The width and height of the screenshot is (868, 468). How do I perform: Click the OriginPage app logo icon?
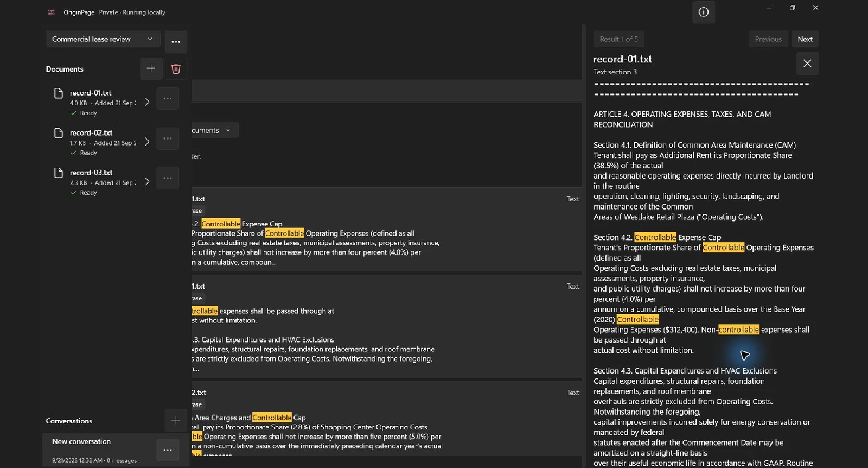52,12
